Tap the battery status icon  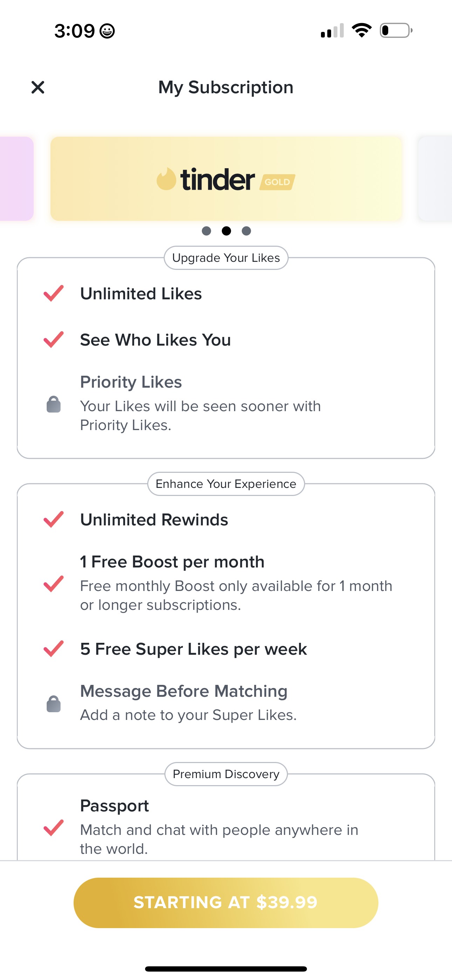pos(396,30)
